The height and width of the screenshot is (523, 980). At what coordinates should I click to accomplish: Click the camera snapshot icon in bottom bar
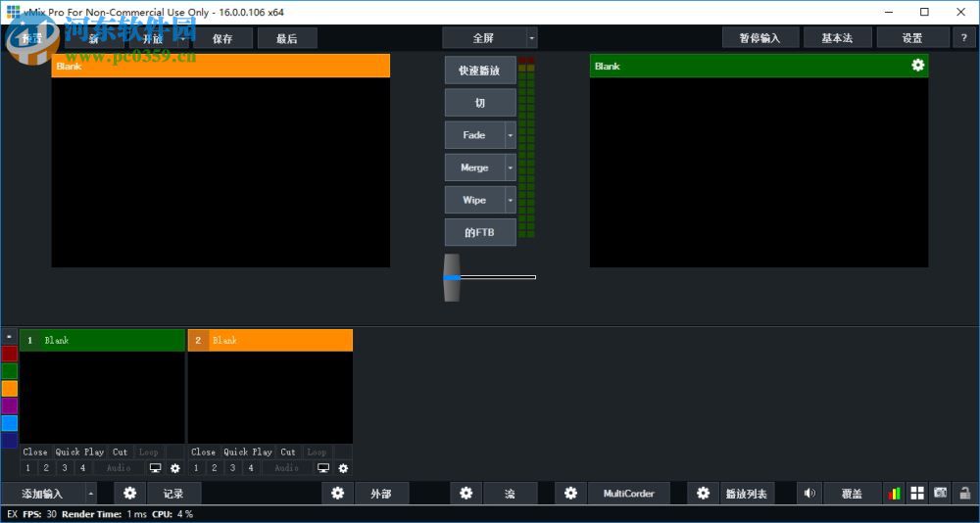point(940,493)
